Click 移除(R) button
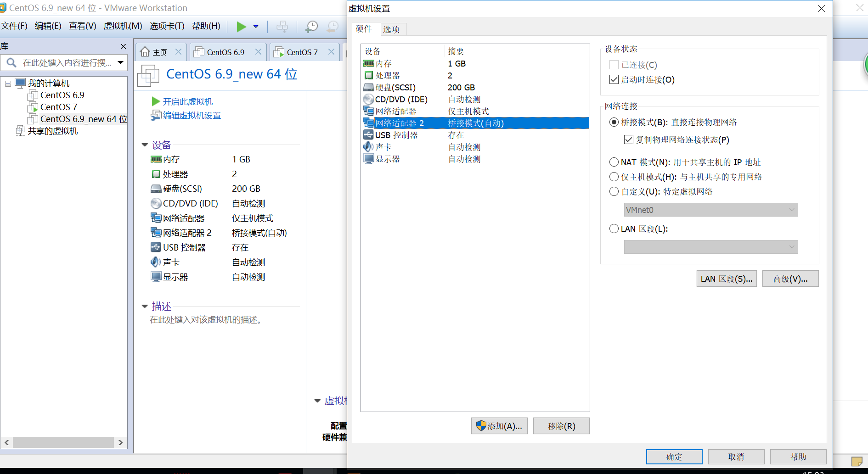Image resolution: width=868 pixels, height=474 pixels. coord(561,426)
